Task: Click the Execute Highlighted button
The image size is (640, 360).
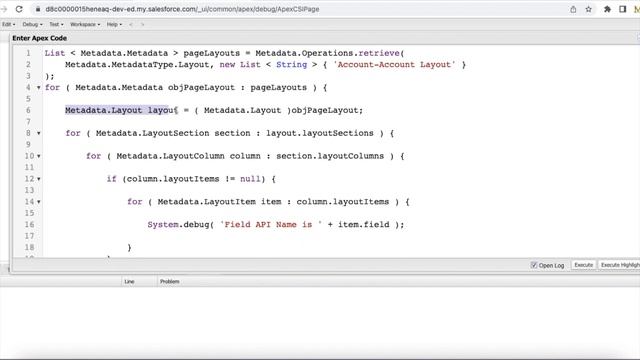Action: tap(619, 265)
